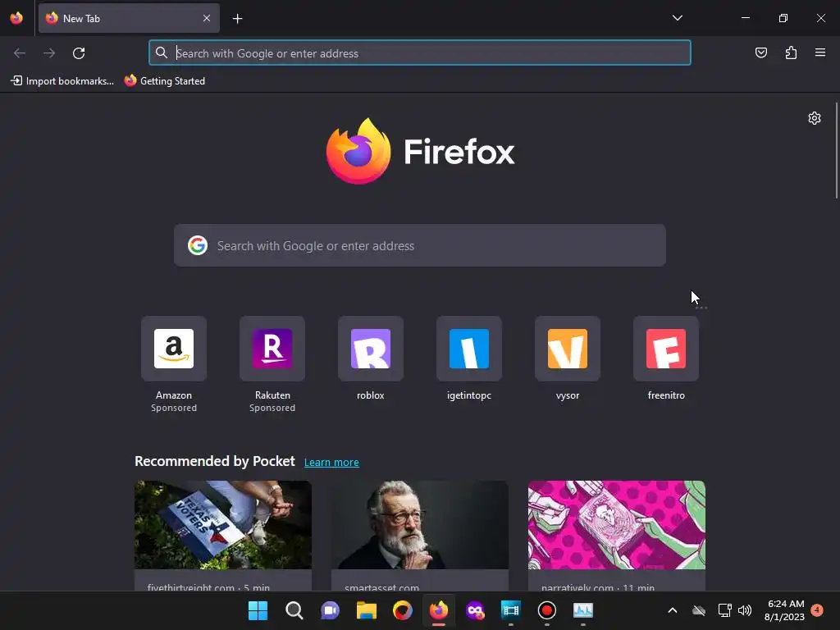Expand the List all tabs chevron

coord(677,18)
